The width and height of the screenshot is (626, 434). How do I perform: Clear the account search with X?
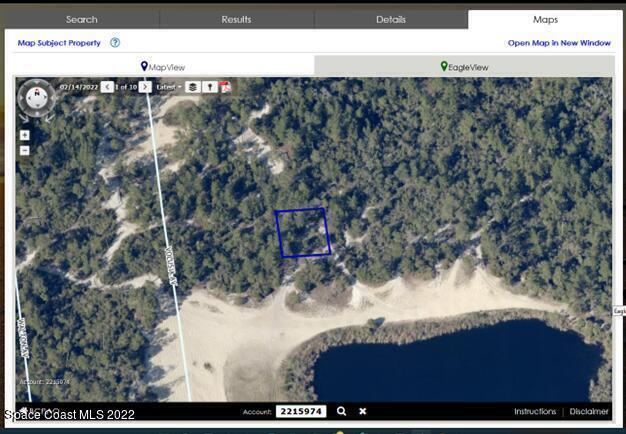pyautogui.click(x=363, y=411)
